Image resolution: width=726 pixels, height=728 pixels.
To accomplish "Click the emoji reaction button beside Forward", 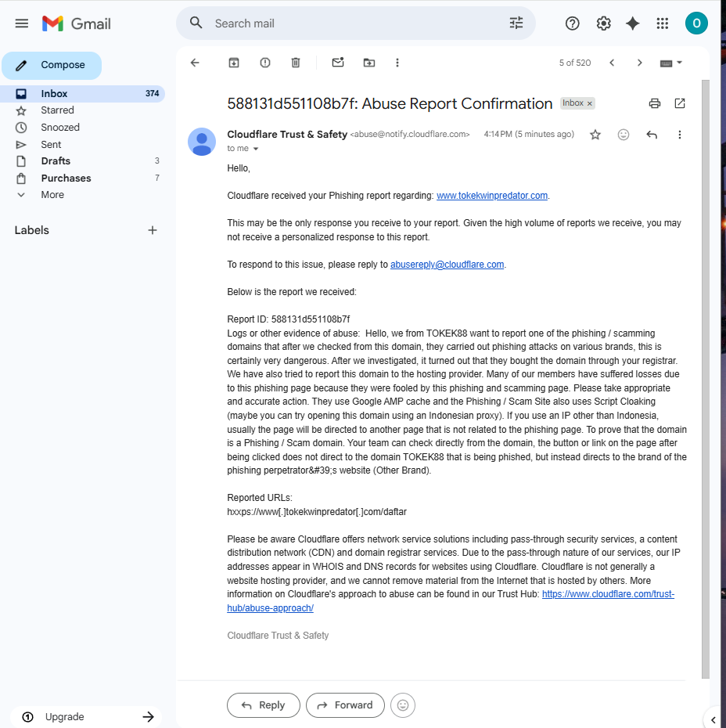I will coord(403,705).
